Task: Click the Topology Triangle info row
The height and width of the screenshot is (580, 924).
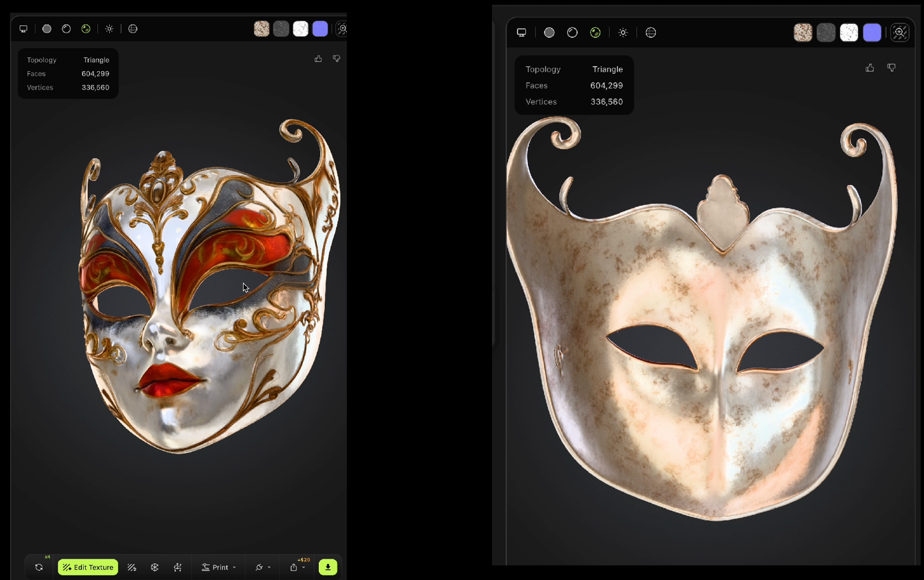Action: point(68,60)
